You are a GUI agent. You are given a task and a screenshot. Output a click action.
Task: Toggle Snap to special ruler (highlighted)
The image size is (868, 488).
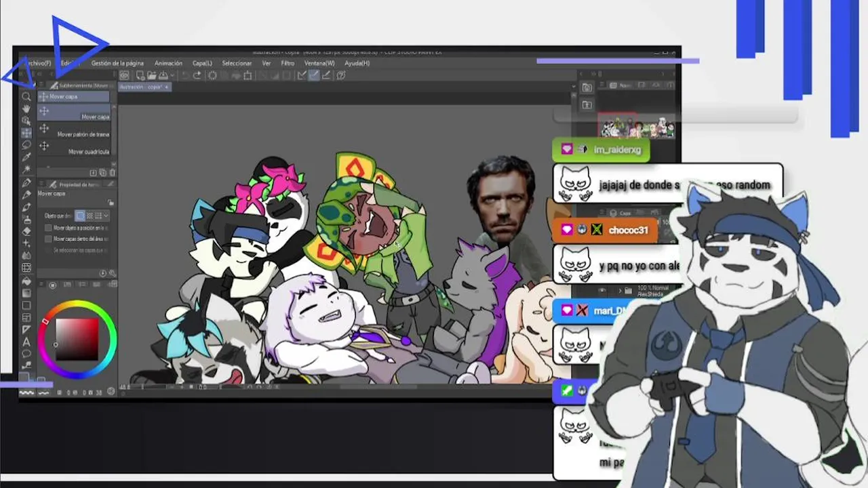pyautogui.click(x=313, y=75)
